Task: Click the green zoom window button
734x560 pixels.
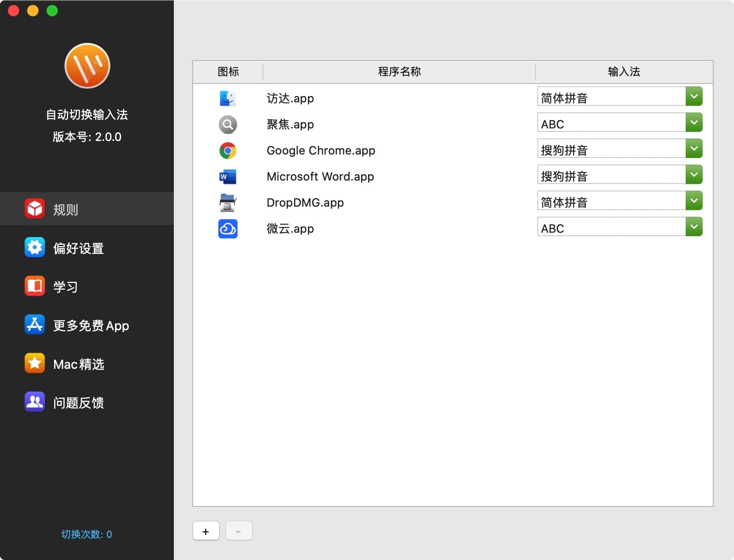Action: (x=52, y=11)
